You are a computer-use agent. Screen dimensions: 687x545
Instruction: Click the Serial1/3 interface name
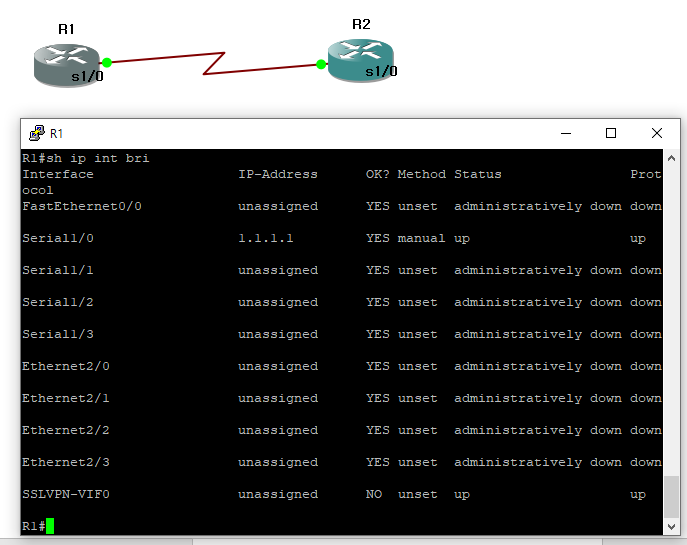coord(58,334)
